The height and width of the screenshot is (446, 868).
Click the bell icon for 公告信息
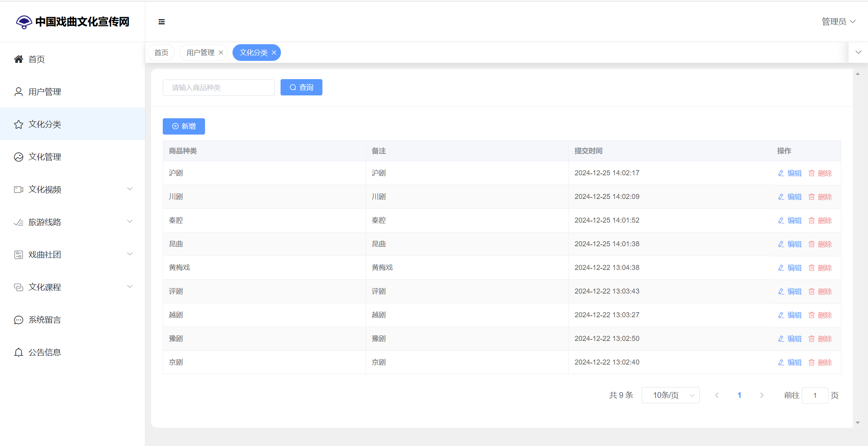[19, 353]
